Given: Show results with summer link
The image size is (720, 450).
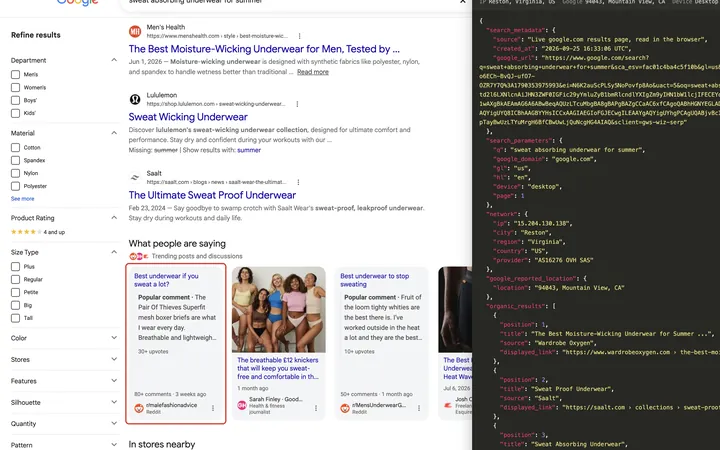Looking at the screenshot, I should coord(249,150).
